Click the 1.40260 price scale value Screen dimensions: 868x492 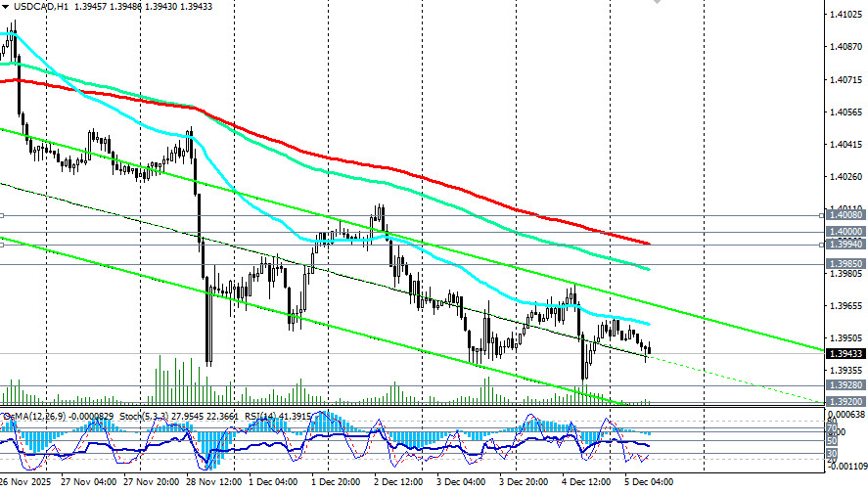[846, 177]
